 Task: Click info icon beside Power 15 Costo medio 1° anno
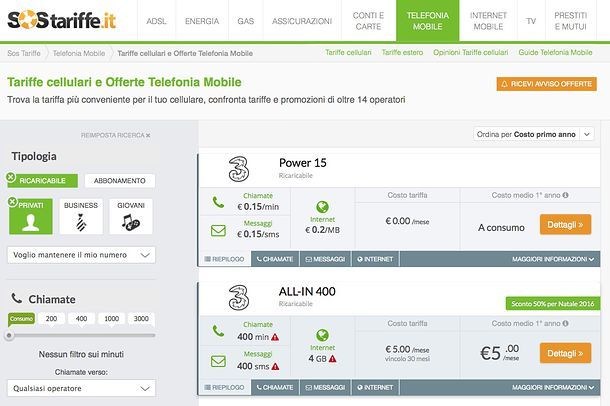tap(566, 195)
